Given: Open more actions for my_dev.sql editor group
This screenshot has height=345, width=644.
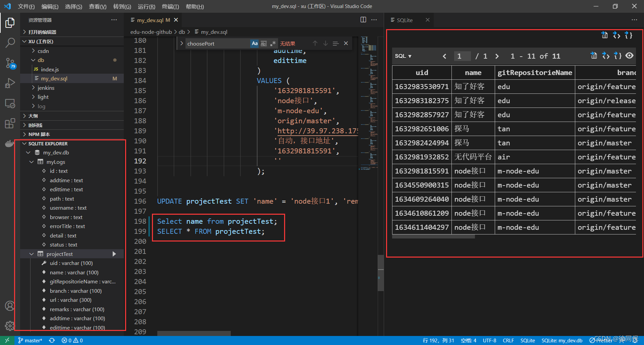Looking at the screenshot, I should [374, 20].
